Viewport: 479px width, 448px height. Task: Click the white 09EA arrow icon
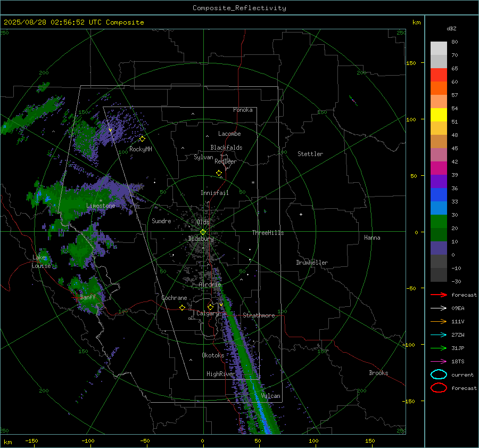(x=439, y=308)
